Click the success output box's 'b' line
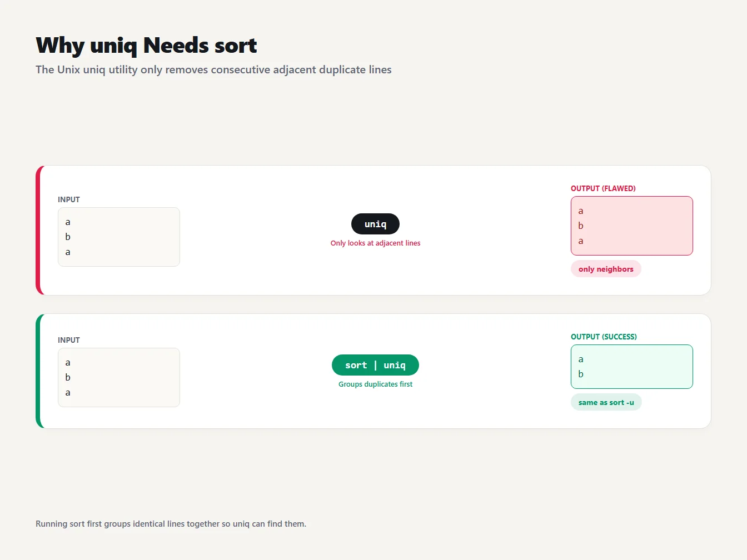The image size is (747, 560). (581, 374)
